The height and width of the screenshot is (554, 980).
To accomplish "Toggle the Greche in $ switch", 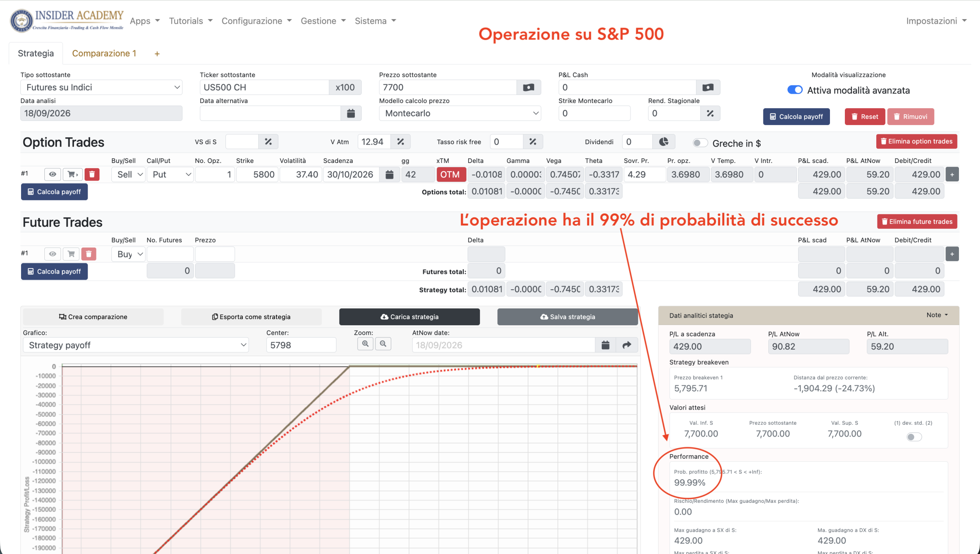I will click(x=700, y=143).
